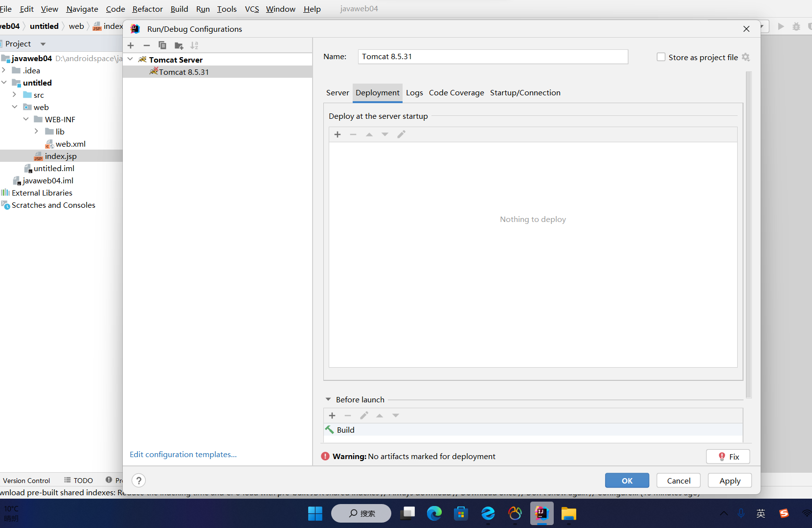
Task: Edit Before launch task pencil icon
Action: pyautogui.click(x=364, y=416)
